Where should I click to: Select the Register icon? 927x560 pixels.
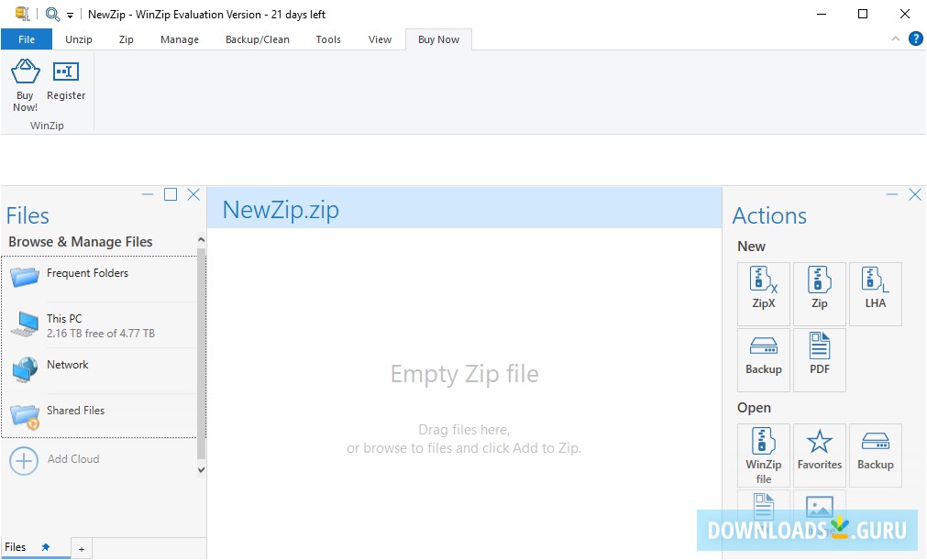(65, 84)
